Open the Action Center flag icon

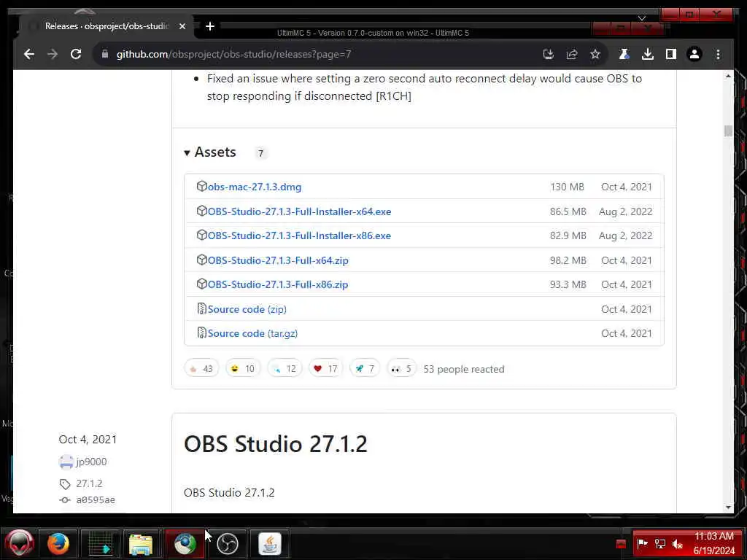point(642,543)
